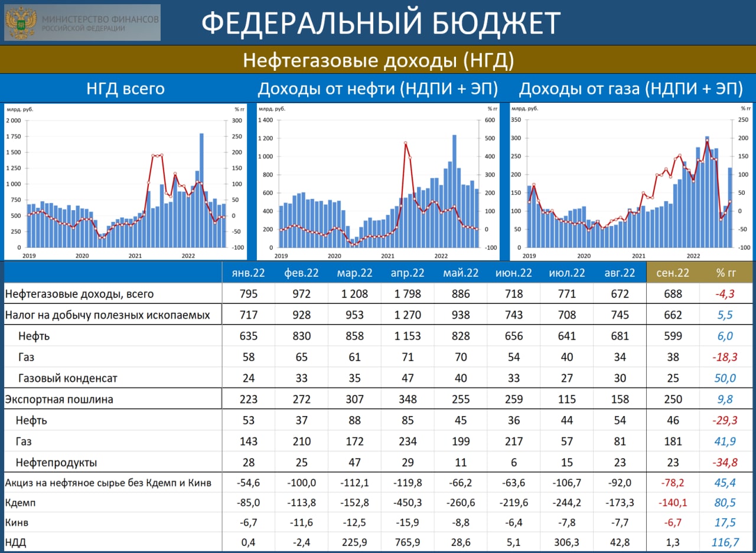Image resolution: width=756 pixels, height=553 pixels.
Task: Select row label Налог на добычу полезных ископаемых
Action: [x=107, y=315]
